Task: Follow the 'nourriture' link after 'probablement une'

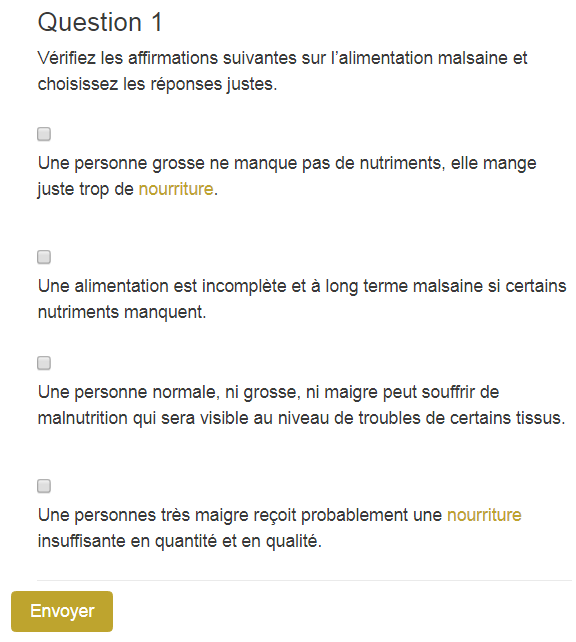Action: (484, 515)
